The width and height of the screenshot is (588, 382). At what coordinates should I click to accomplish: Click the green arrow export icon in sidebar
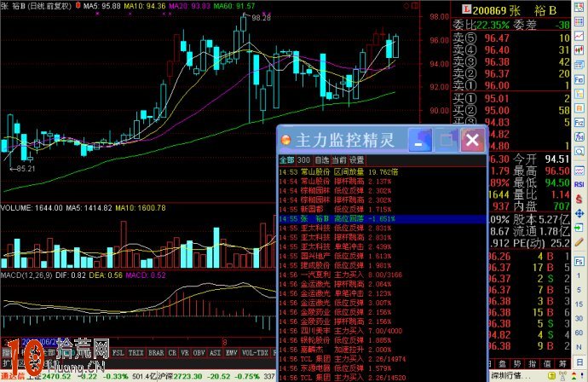pyautogui.click(x=579, y=228)
